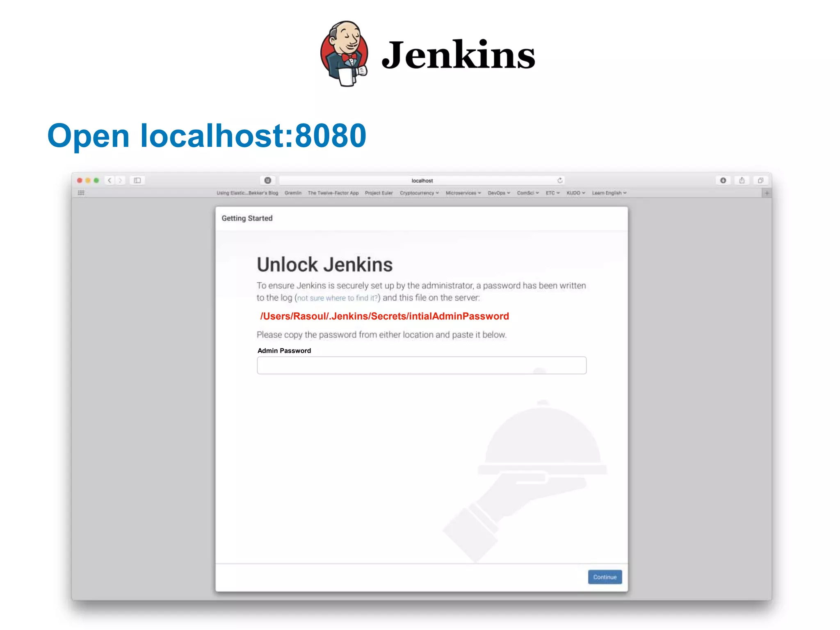
Task: Open the favorites grid icon
Action: click(81, 193)
